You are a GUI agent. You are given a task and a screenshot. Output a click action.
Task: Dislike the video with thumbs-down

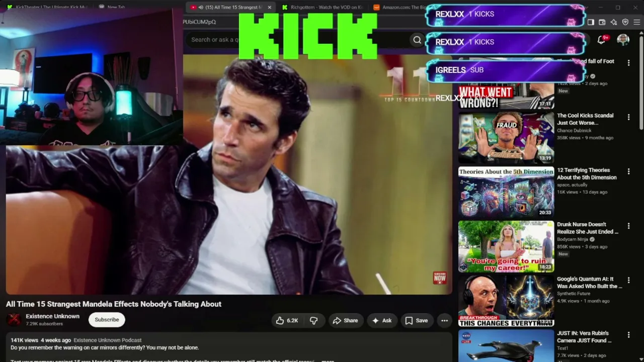313,320
